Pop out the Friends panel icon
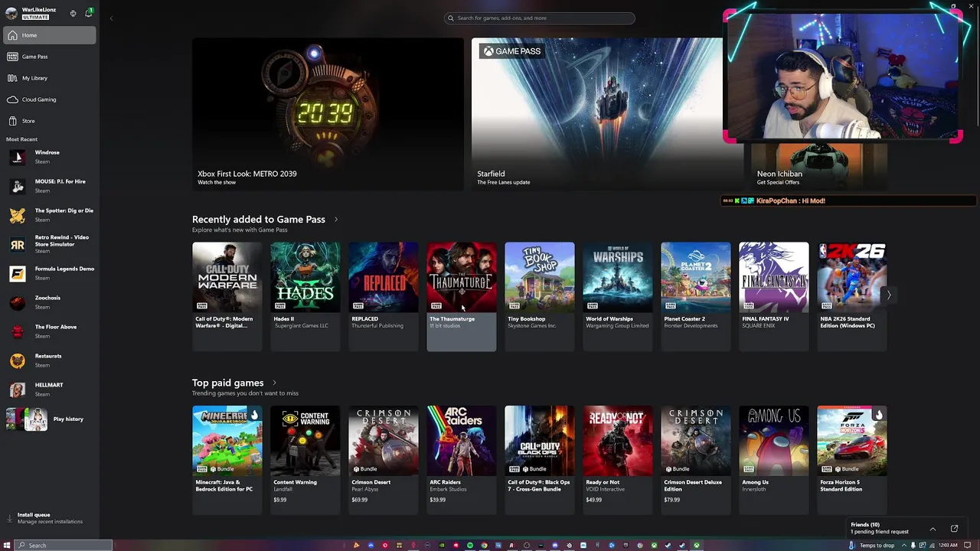 (x=954, y=529)
